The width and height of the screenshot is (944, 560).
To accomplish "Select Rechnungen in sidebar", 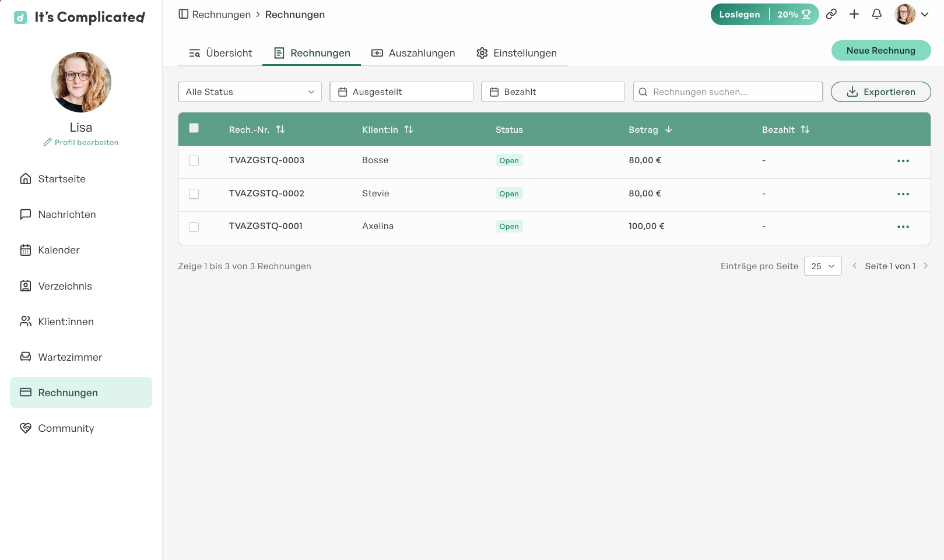I will tap(81, 393).
